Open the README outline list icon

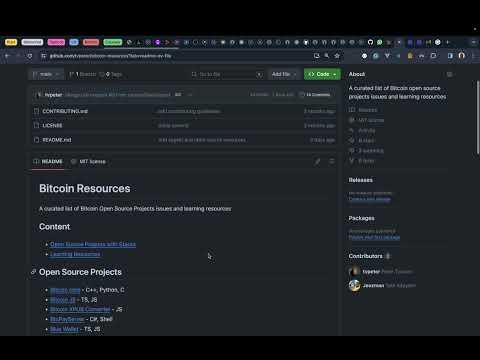[x=332, y=162]
